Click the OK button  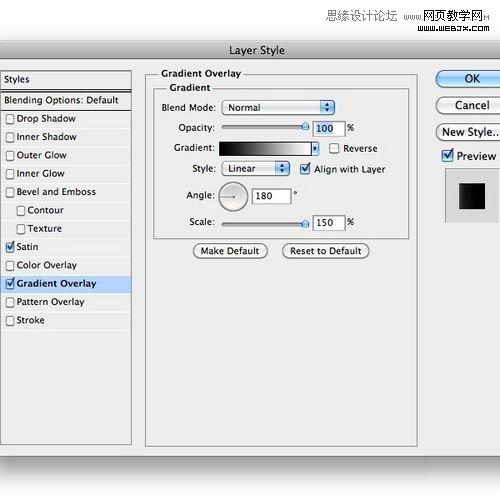coord(468,79)
